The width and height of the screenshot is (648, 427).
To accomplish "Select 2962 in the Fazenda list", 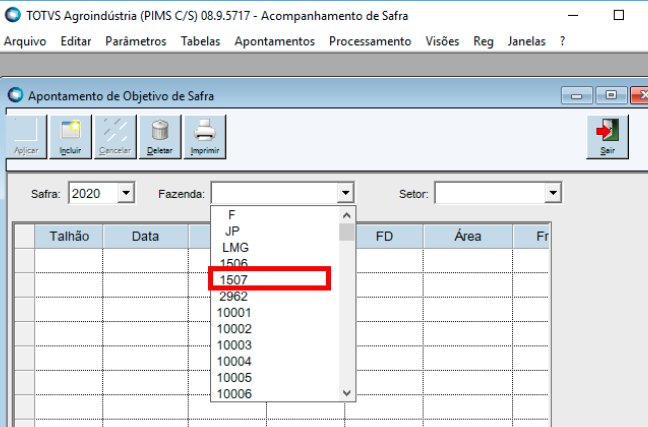I will [x=275, y=296].
